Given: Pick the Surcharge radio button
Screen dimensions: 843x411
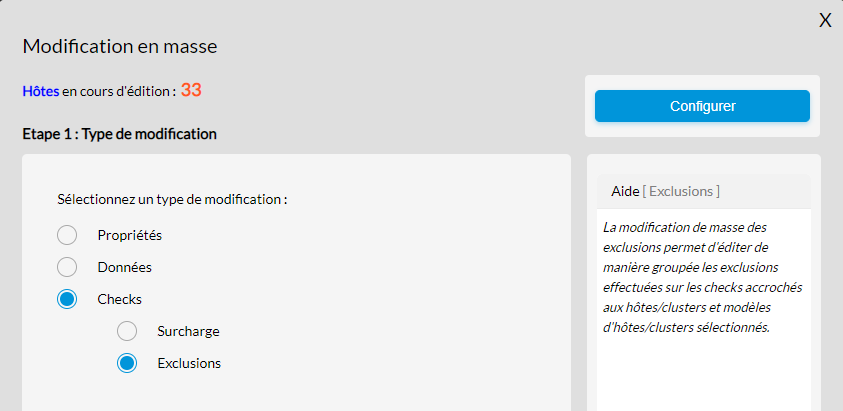Looking at the screenshot, I should pos(127,331).
